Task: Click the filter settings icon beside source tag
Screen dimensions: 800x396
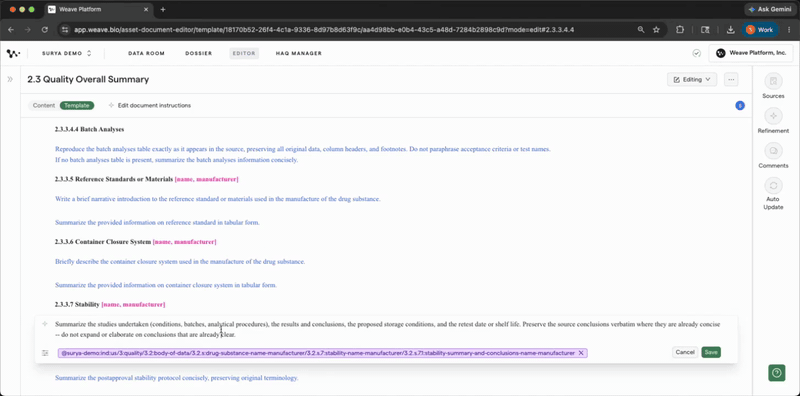Action: coord(45,353)
